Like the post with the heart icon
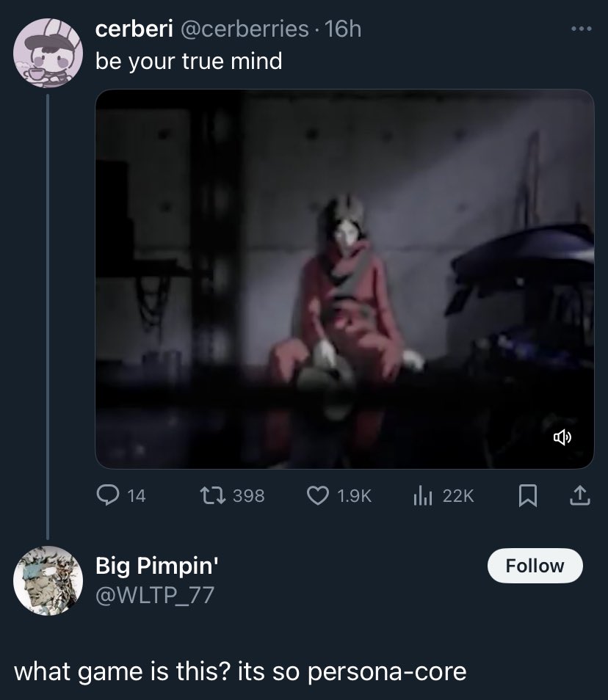Image resolution: width=608 pixels, height=700 pixels. click(x=318, y=495)
